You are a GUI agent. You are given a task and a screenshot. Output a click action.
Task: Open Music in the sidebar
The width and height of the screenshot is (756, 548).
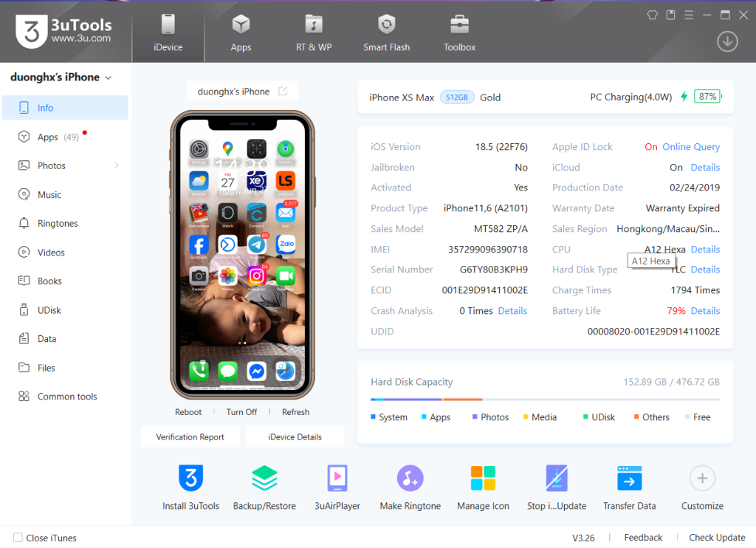click(65, 194)
